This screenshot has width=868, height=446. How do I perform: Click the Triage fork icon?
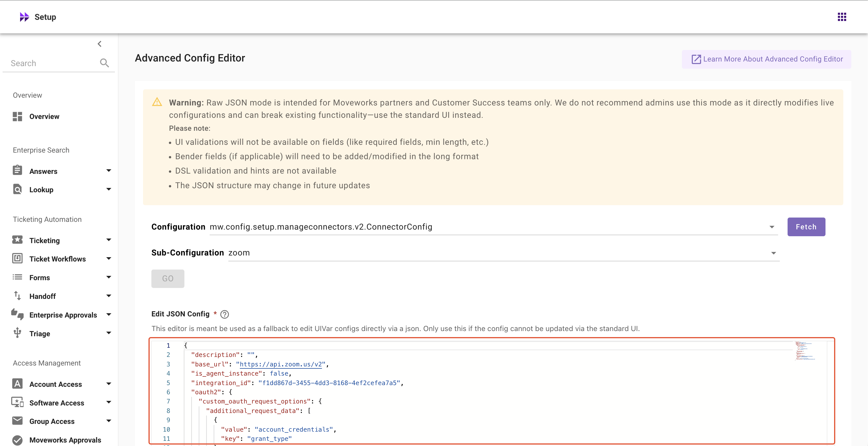click(x=18, y=333)
